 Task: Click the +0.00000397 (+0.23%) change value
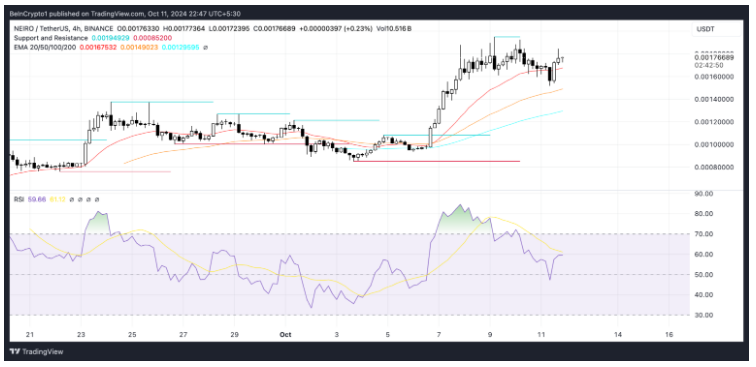pos(336,29)
